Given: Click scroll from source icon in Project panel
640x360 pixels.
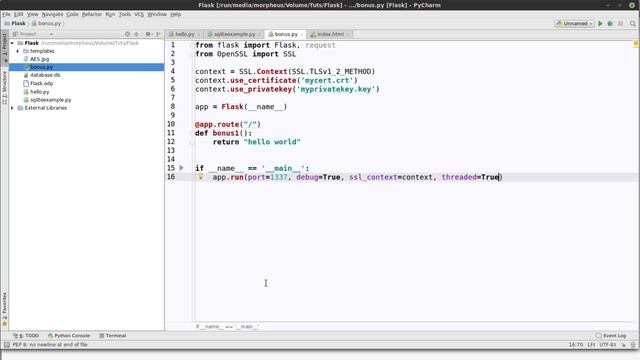Looking at the screenshot, I should click(x=127, y=34).
